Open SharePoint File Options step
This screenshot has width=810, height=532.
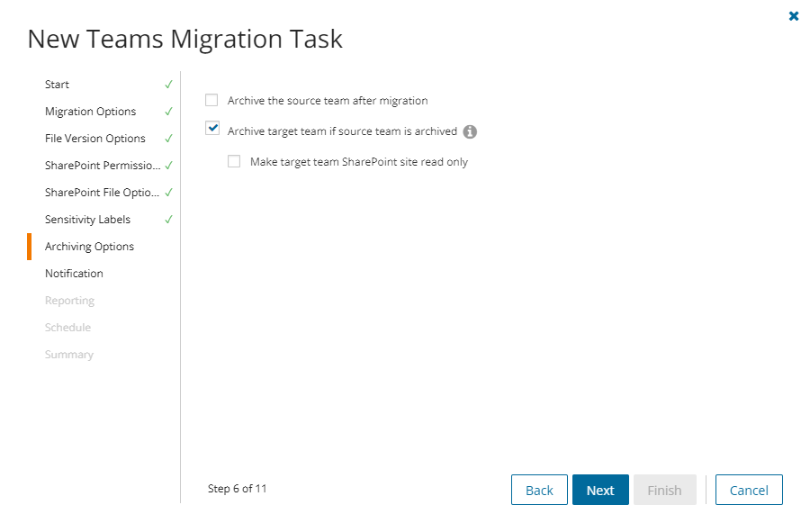point(103,193)
